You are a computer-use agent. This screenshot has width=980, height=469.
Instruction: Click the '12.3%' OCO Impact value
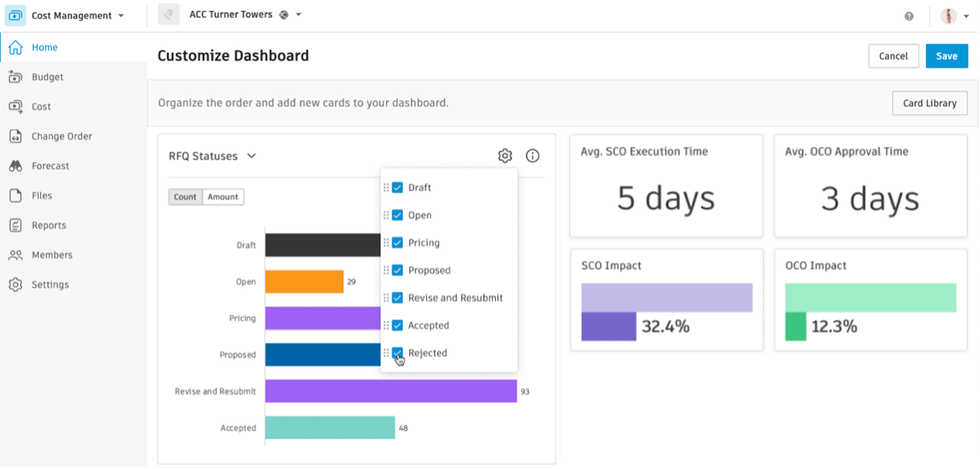[834, 327]
